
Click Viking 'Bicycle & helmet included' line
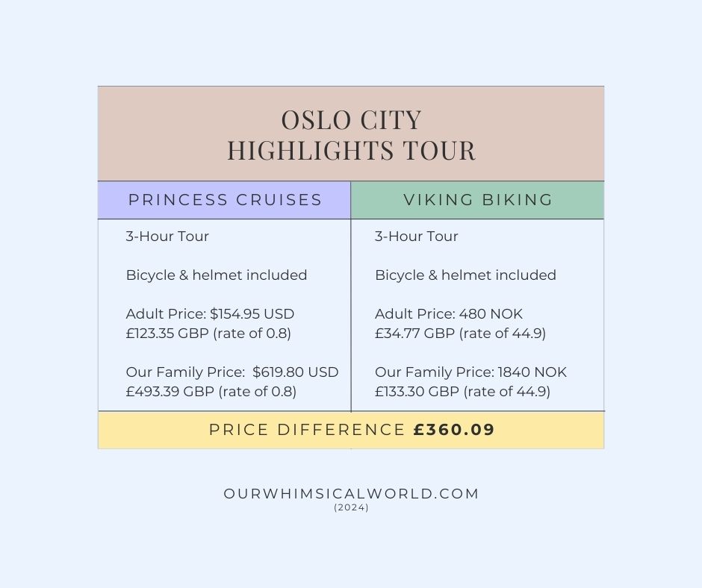click(465, 275)
